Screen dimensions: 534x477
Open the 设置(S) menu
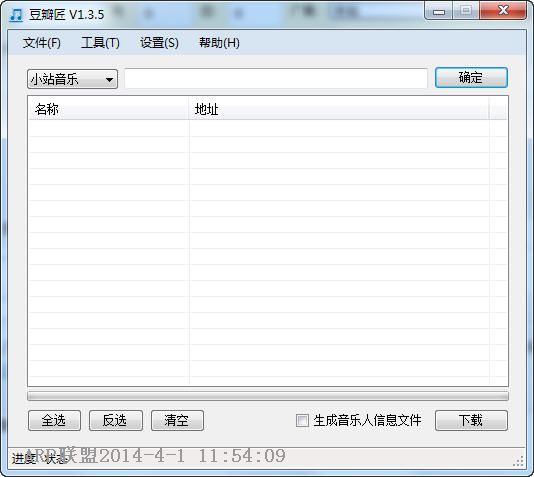pyautogui.click(x=159, y=43)
